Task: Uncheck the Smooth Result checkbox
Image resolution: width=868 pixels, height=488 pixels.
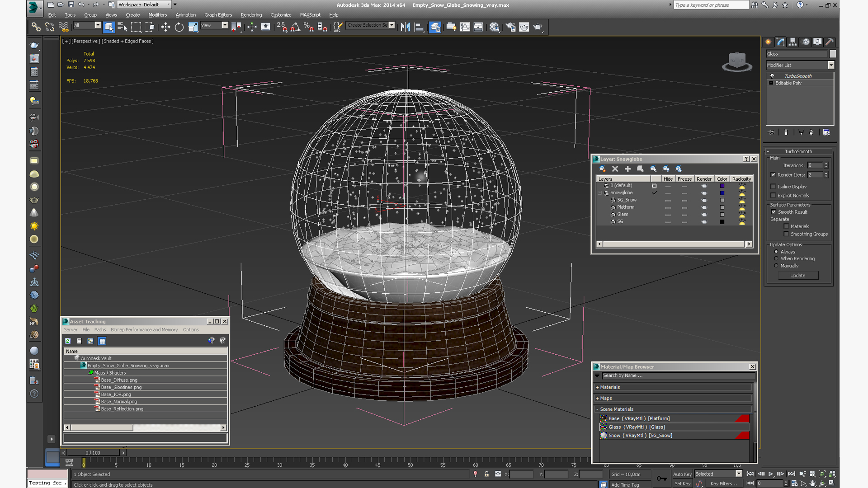Action: pyautogui.click(x=774, y=212)
